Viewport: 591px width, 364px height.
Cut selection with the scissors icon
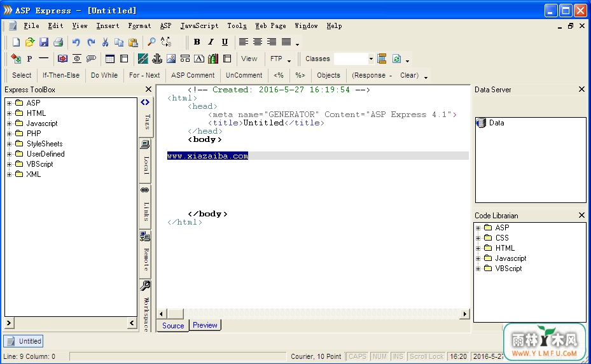(x=105, y=42)
